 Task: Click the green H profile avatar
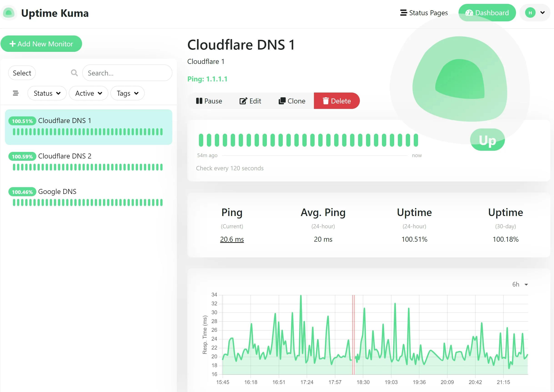(530, 13)
